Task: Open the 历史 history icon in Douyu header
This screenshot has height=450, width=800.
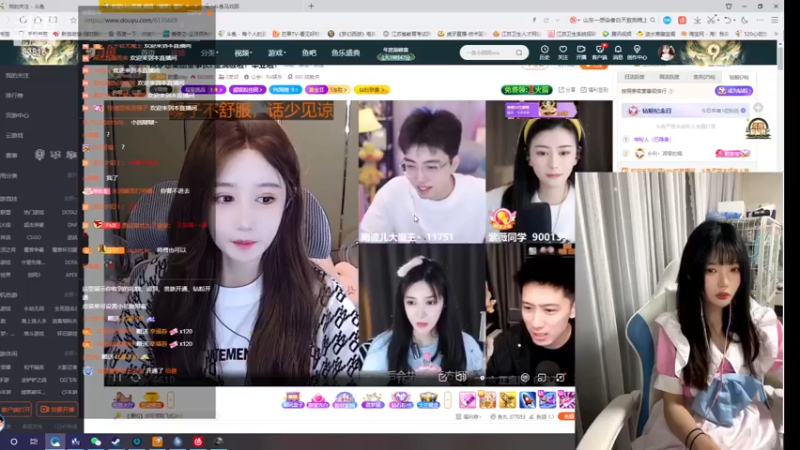Action: 544,52
